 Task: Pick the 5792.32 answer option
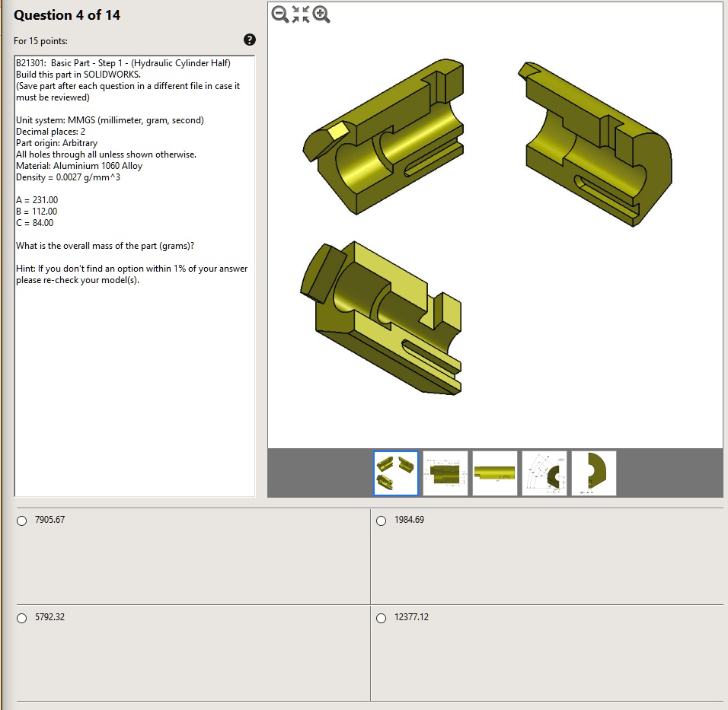[x=22, y=618]
